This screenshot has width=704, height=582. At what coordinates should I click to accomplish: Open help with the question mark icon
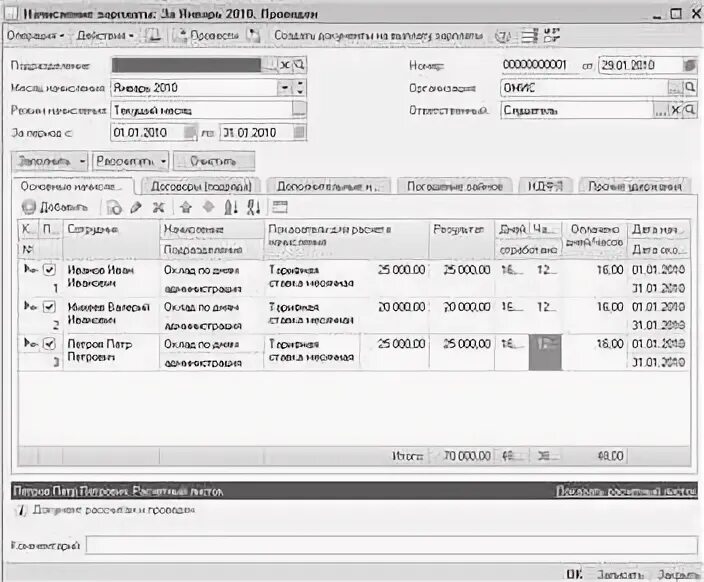pos(503,36)
